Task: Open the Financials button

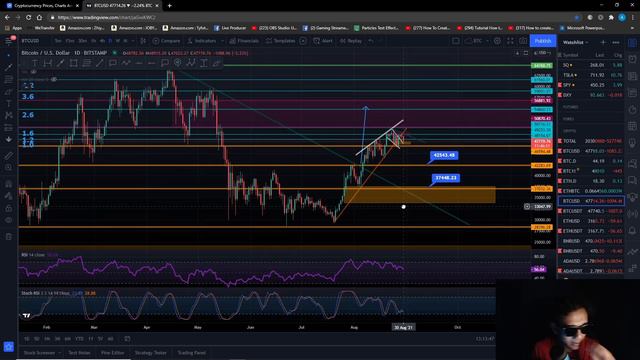Action: pos(244,41)
